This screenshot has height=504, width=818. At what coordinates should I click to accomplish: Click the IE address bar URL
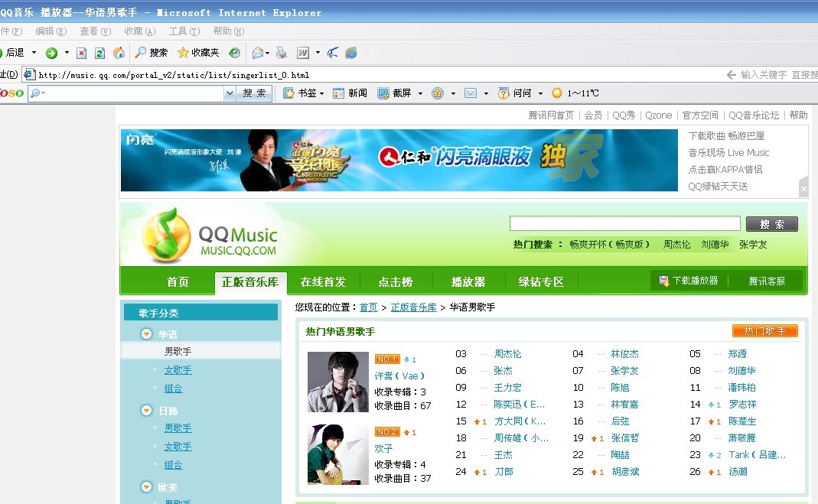point(174,75)
